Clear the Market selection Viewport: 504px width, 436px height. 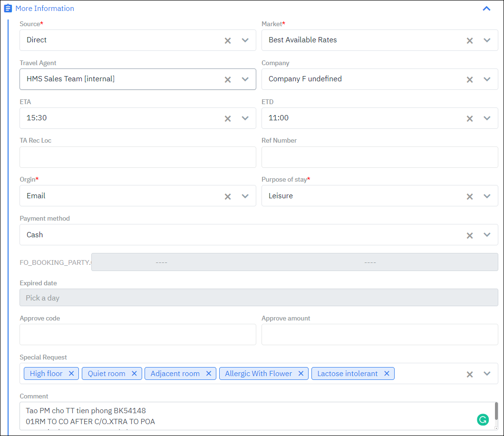click(470, 40)
